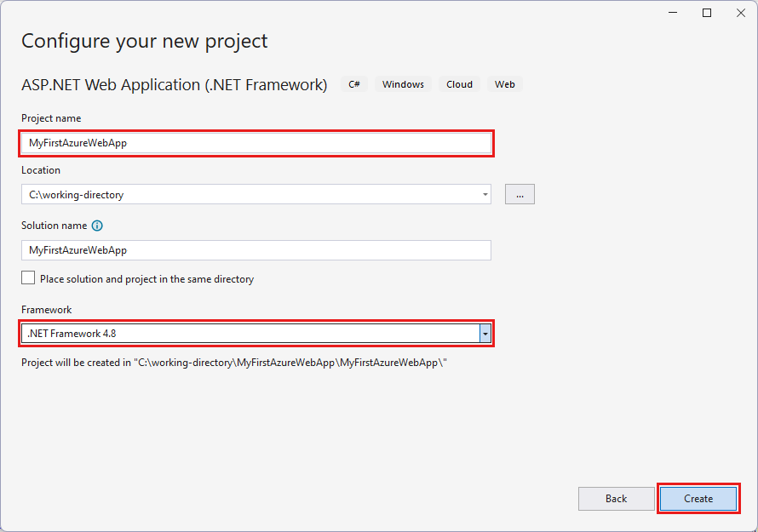Viewport: 758px width, 532px height.
Task: Expand the Location dropdown arrow
Action: click(x=485, y=194)
